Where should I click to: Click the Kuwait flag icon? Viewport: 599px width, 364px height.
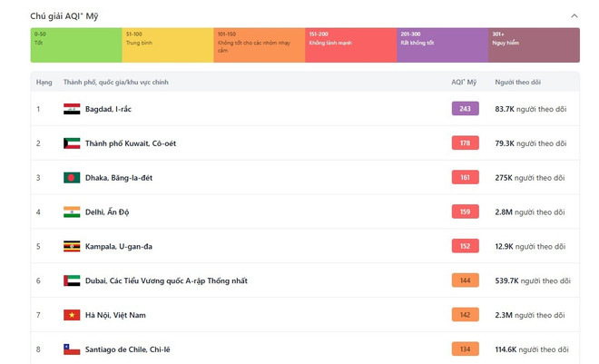[x=72, y=143]
